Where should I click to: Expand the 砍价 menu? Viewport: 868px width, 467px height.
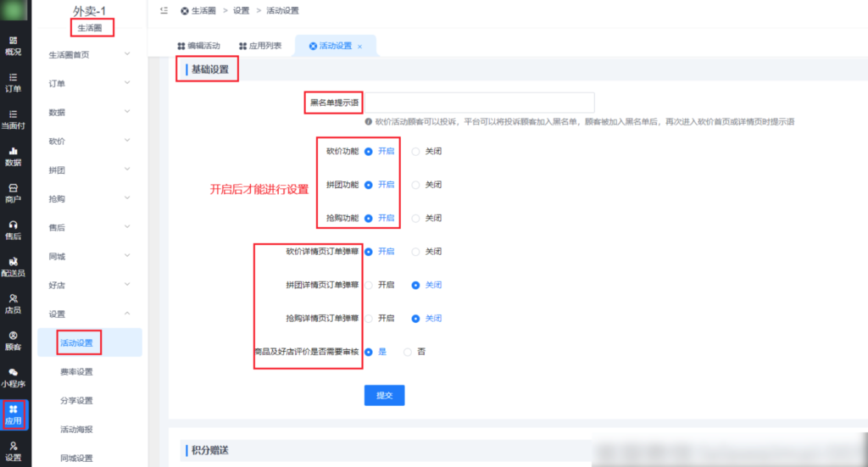tap(90, 141)
